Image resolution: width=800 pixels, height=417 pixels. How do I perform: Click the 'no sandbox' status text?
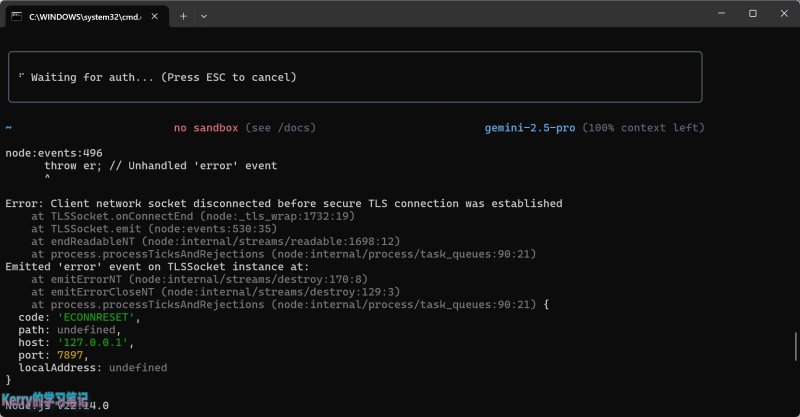(206, 128)
